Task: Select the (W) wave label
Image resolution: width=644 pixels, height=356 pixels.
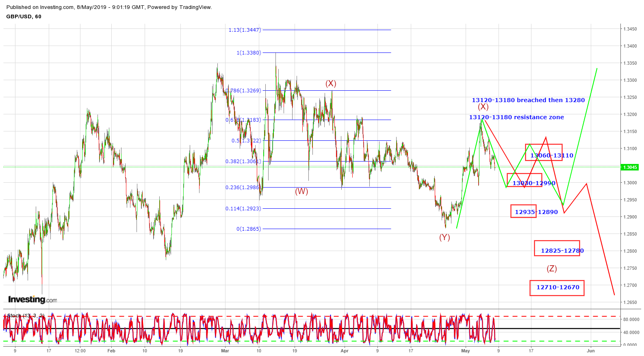Action: coord(301,191)
